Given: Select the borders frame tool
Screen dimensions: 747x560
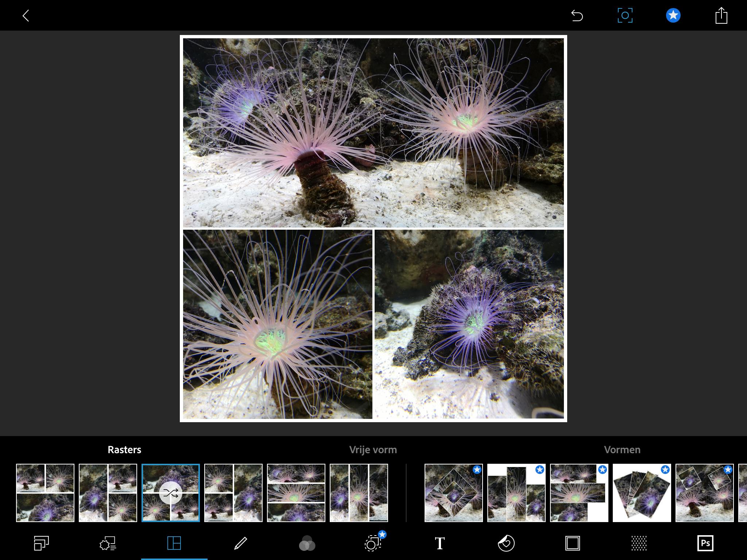Looking at the screenshot, I should [x=572, y=543].
